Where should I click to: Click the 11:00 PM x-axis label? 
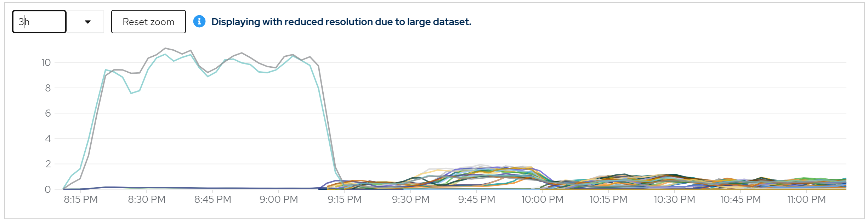click(x=806, y=200)
